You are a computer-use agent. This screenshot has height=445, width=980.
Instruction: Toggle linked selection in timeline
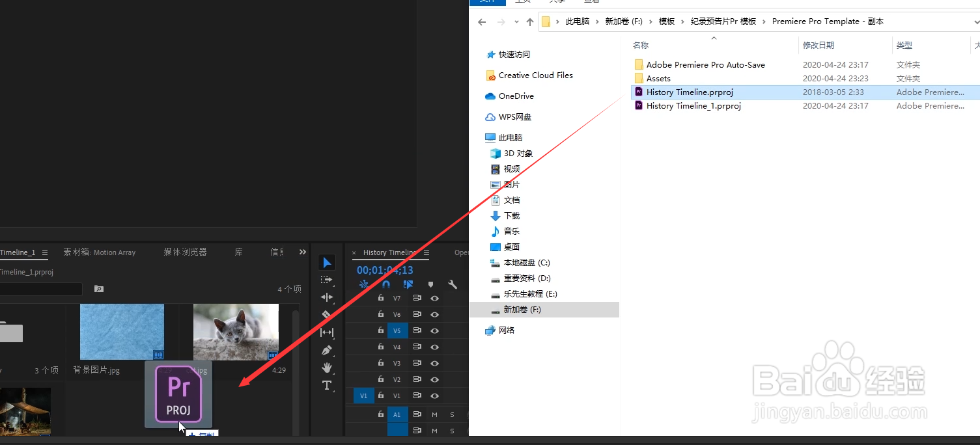(408, 284)
